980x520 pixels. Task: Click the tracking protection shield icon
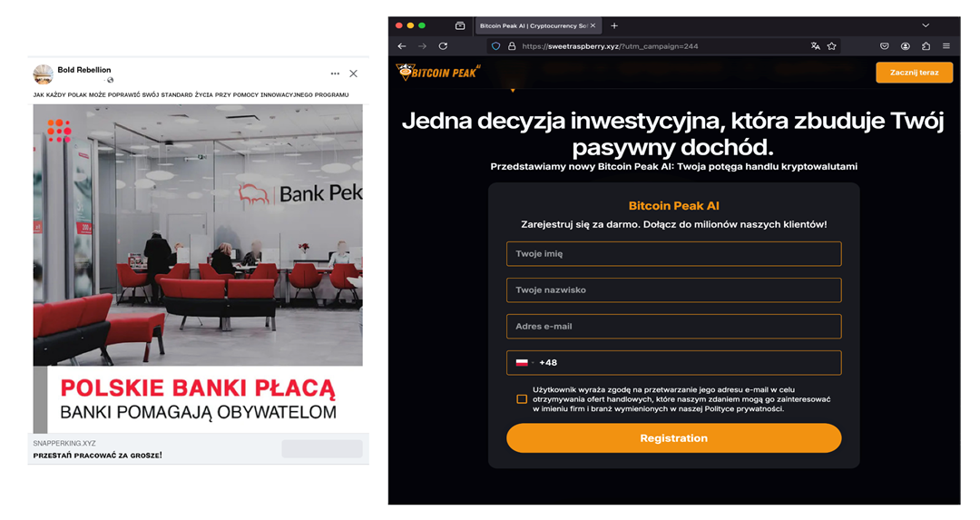495,46
